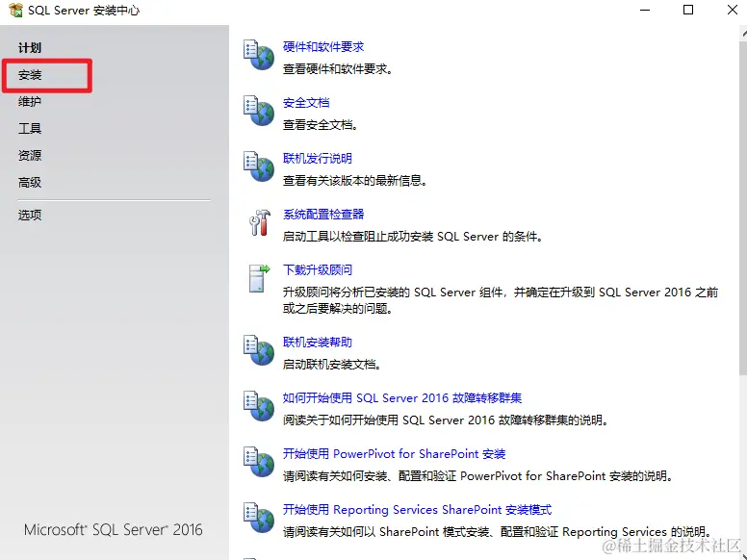Image resolution: width=747 pixels, height=560 pixels.
Task: Click the text 查看安全文档。
Action: click(x=321, y=125)
